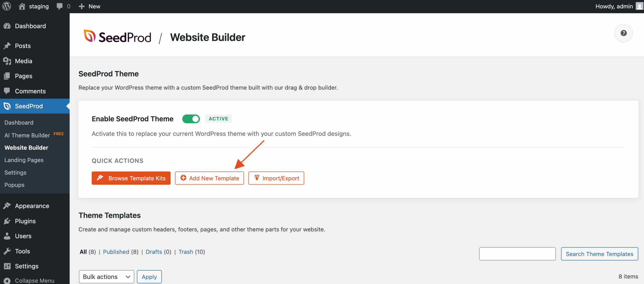Click the WordPress logo icon
644x284 pixels.
(7, 6)
